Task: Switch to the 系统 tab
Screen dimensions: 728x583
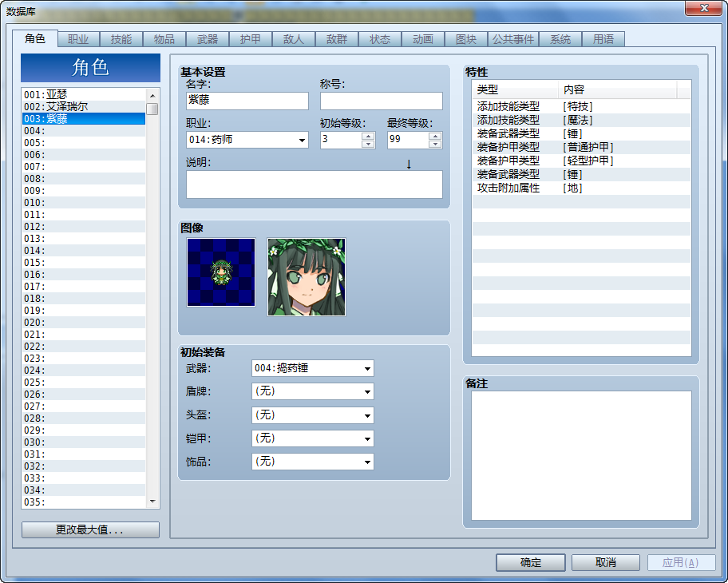Action: pyautogui.click(x=560, y=39)
